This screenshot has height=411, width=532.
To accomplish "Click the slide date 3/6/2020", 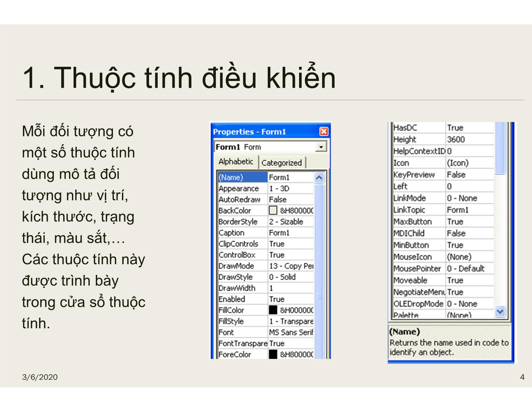I will tap(40, 377).
